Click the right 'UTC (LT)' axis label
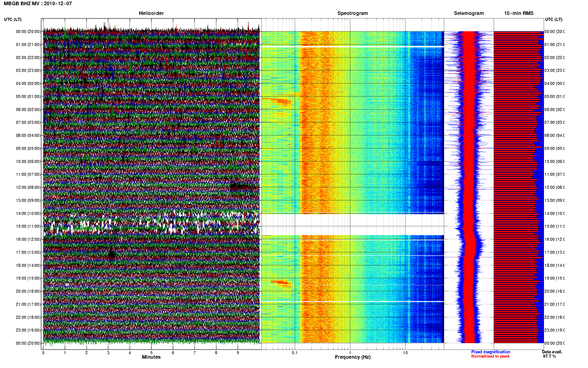Image resolution: width=588 pixels, height=368 pixels. click(x=553, y=19)
